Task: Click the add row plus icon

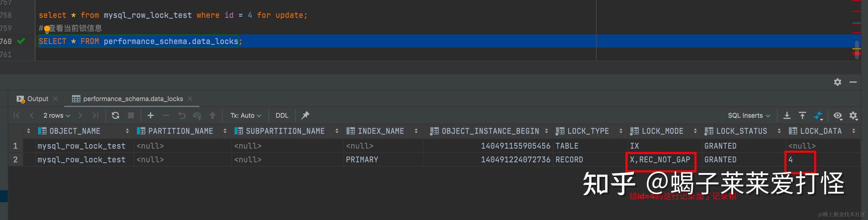Action: tap(151, 116)
